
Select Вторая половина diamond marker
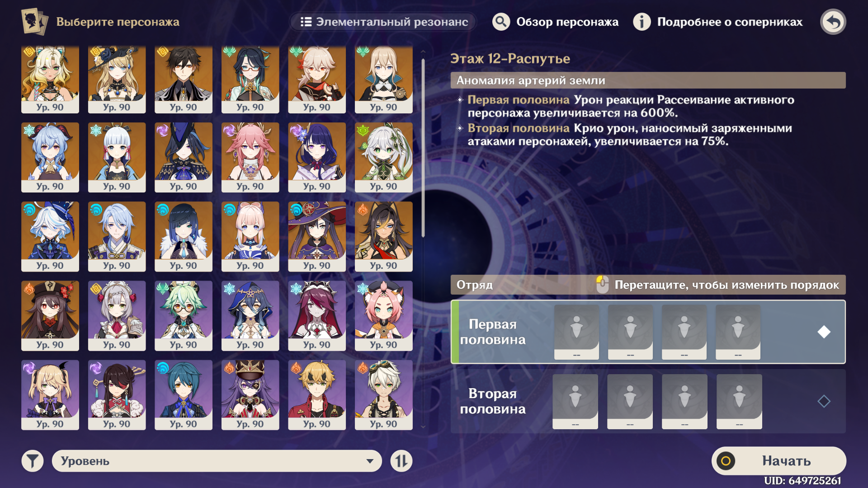pos(824,401)
